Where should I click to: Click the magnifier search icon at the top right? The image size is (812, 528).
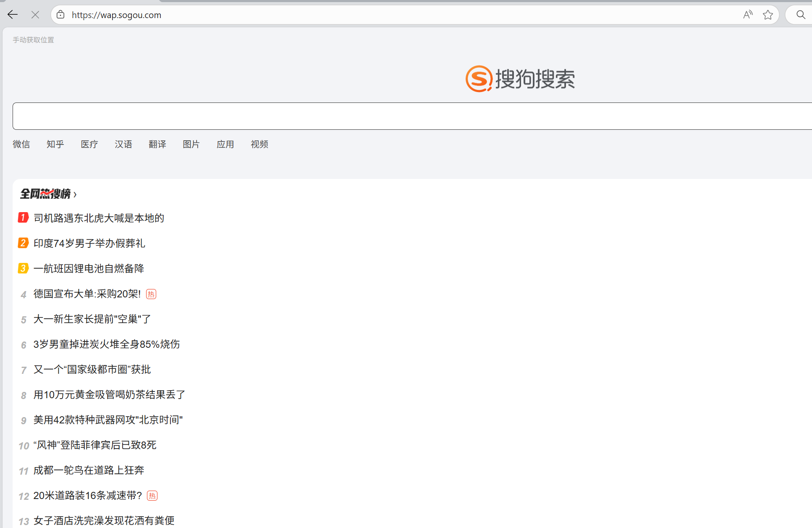pyautogui.click(x=801, y=15)
